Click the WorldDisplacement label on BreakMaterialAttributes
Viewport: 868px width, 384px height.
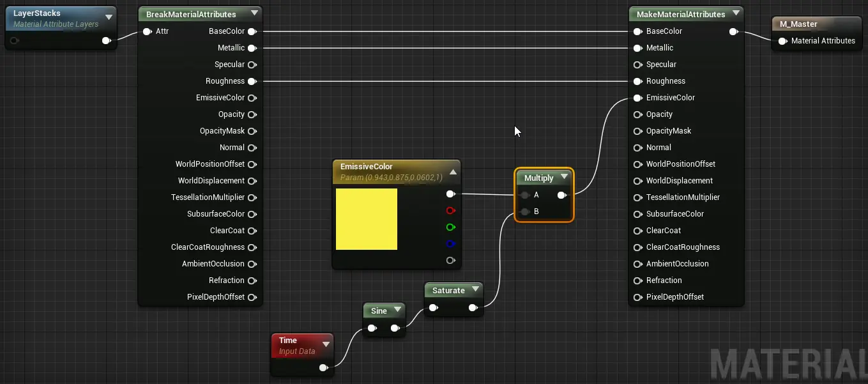tap(211, 181)
